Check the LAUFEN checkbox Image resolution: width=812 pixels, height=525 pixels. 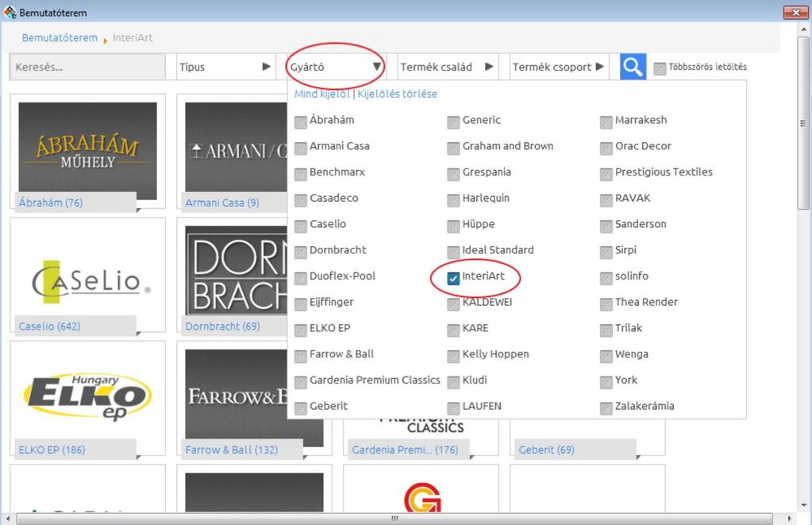pyautogui.click(x=453, y=408)
